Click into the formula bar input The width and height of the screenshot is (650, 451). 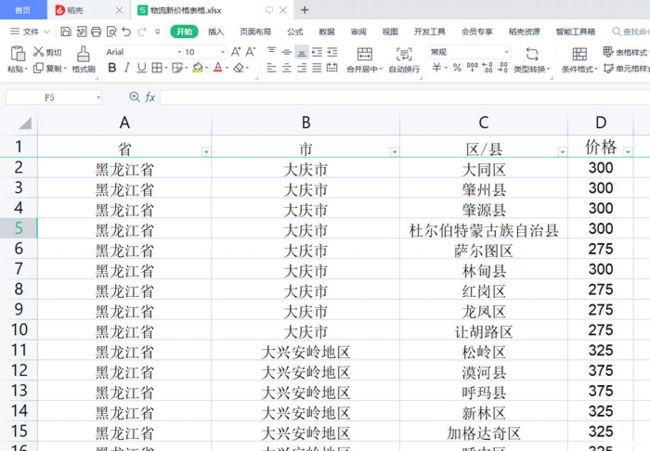point(404,97)
